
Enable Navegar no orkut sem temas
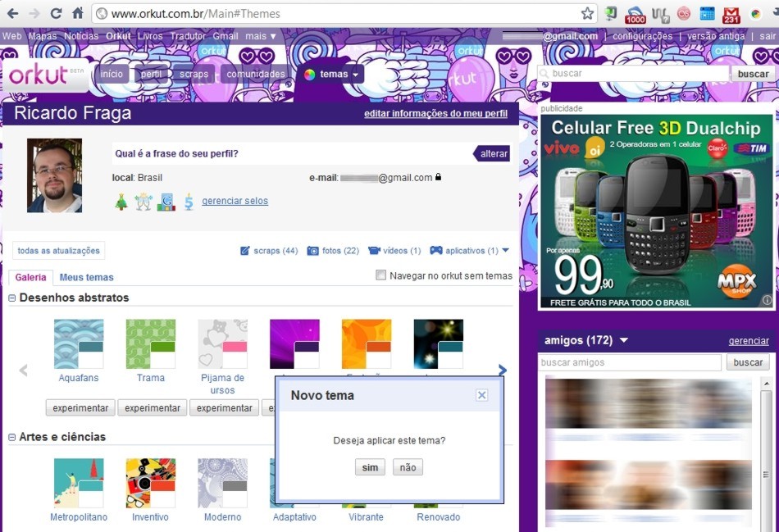click(x=381, y=276)
